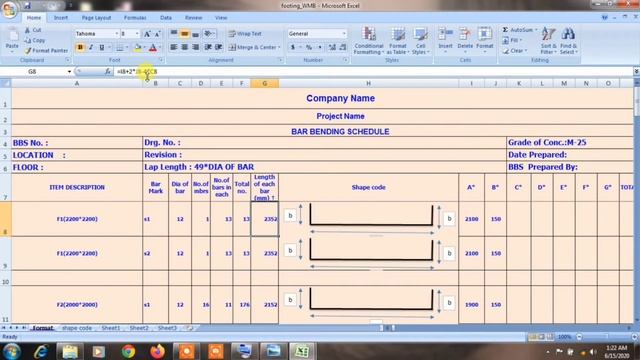Image resolution: width=640 pixels, height=360 pixels.
Task: Switch to the shape code sheet tab
Action: tap(77, 328)
